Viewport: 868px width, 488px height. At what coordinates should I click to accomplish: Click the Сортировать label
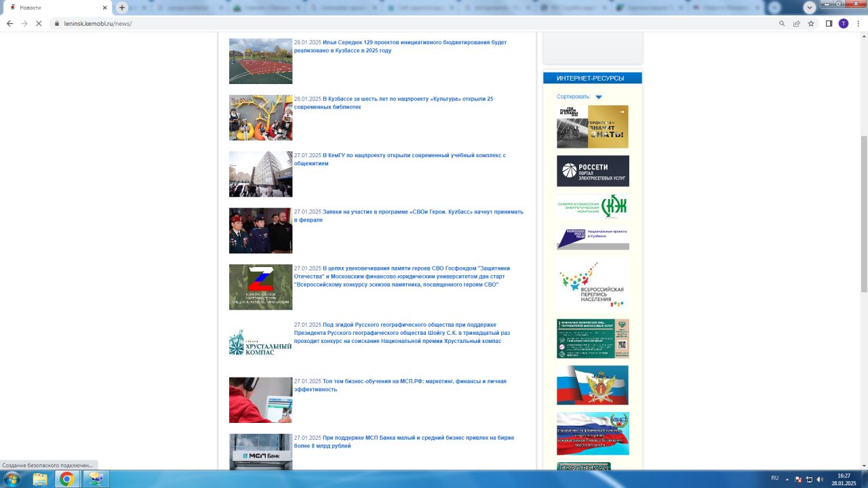pos(574,97)
